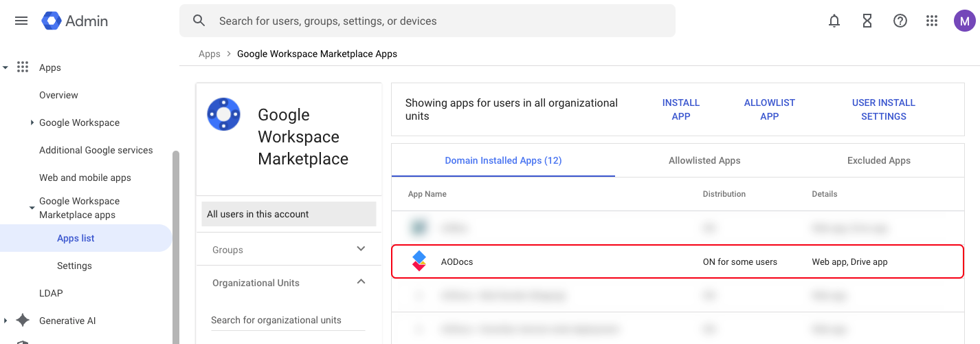980x344 pixels.
Task: Click Google Workspace Marketplace Apps breadcrumb
Action: click(x=317, y=54)
